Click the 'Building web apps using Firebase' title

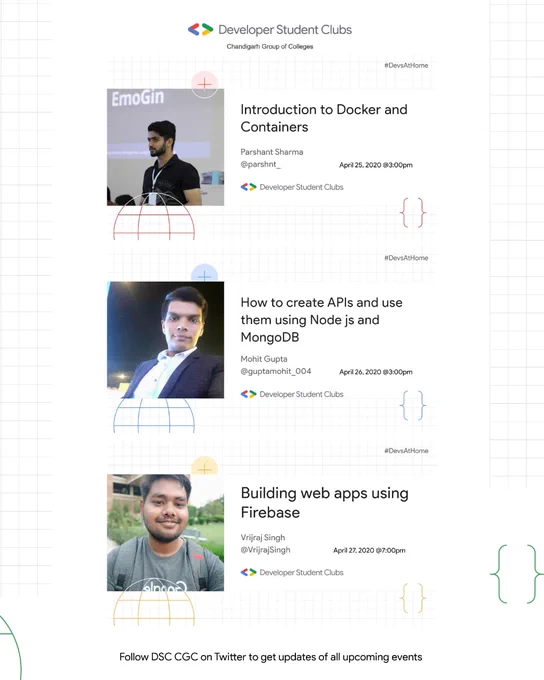pos(324,503)
